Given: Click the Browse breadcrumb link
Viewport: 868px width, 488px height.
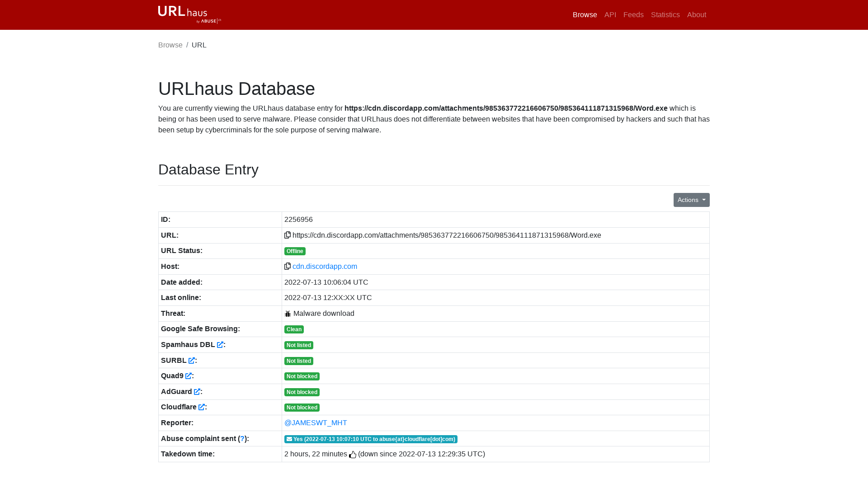Looking at the screenshot, I should tap(170, 45).
